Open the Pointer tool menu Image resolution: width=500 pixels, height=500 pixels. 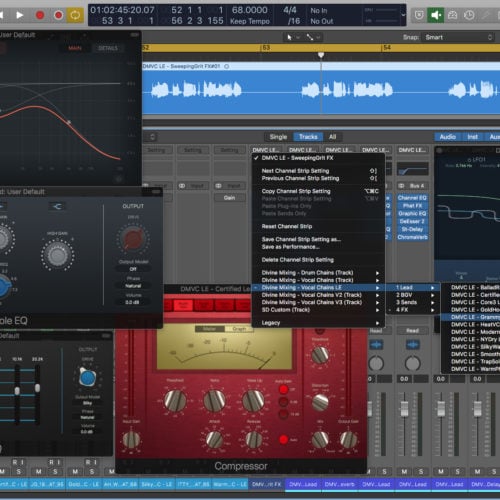293,37
